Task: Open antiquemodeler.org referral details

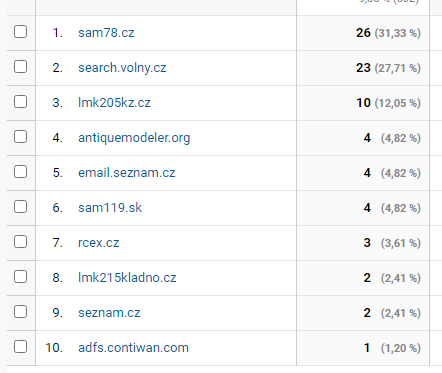Action: (134, 138)
